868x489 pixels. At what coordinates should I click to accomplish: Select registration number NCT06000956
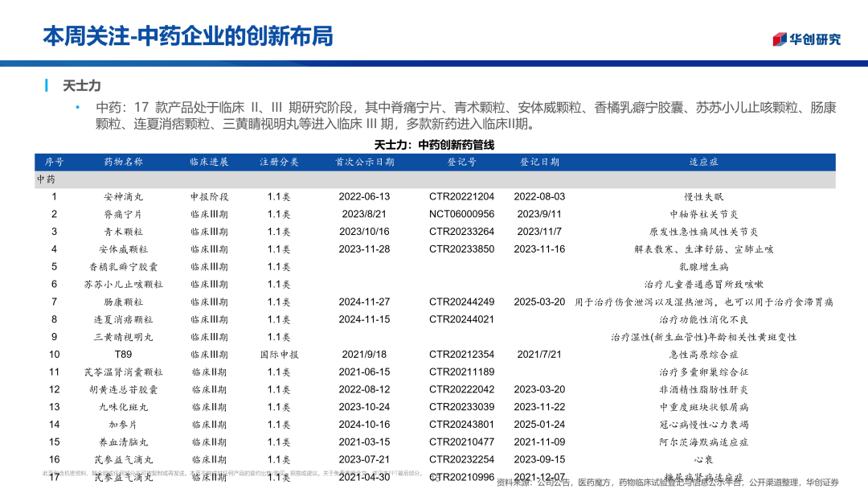click(x=461, y=214)
